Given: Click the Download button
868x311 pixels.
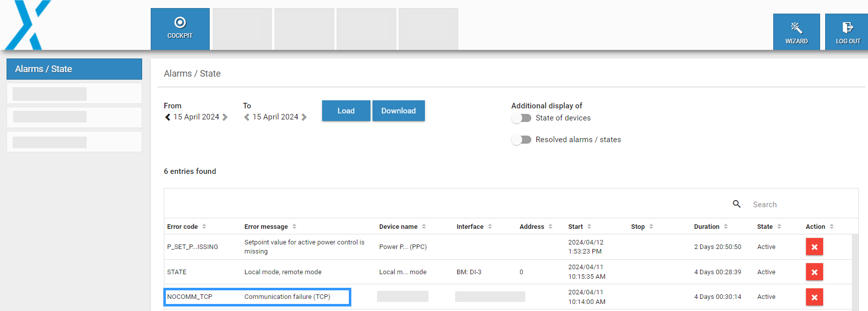Looking at the screenshot, I should pyautogui.click(x=398, y=111).
